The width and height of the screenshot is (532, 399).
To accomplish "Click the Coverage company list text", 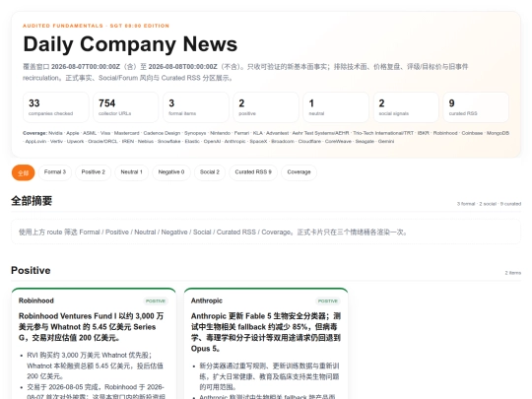I will (266, 137).
